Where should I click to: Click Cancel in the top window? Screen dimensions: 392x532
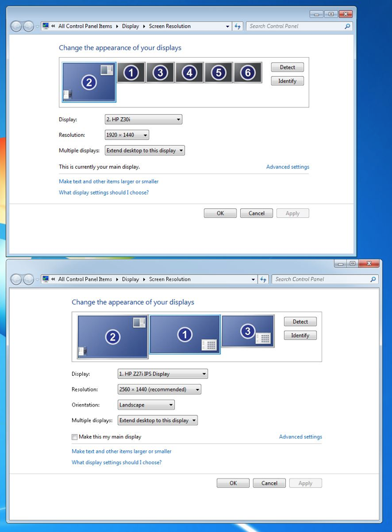click(x=256, y=213)
